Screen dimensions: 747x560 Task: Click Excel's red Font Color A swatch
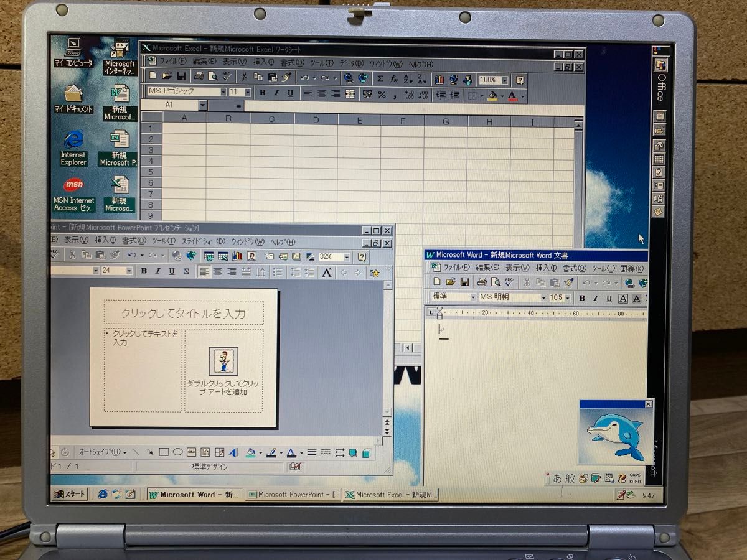point(512,96)
